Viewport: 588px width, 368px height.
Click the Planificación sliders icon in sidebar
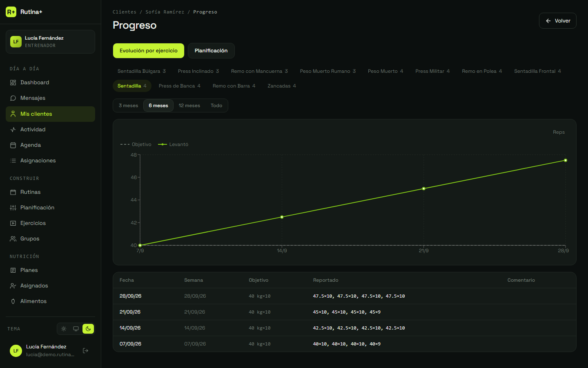(x=13, y=208)
